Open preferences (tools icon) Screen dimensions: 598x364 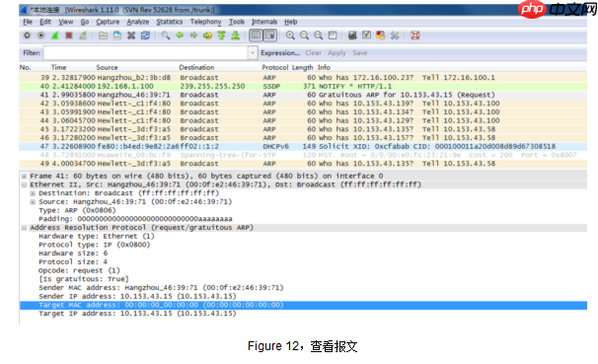coord(395,36)
